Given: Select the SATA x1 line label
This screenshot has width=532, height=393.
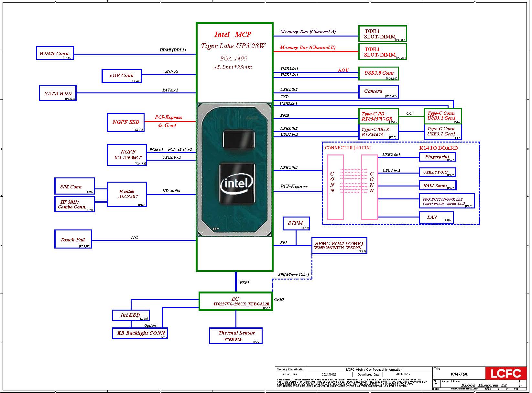Looking at the screenshot, I should point(170,90).
